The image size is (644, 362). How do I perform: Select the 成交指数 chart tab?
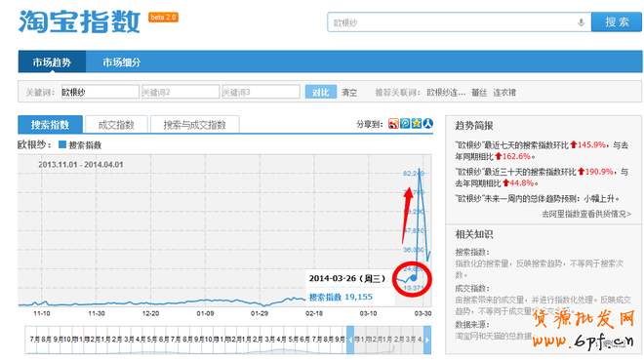116,125
